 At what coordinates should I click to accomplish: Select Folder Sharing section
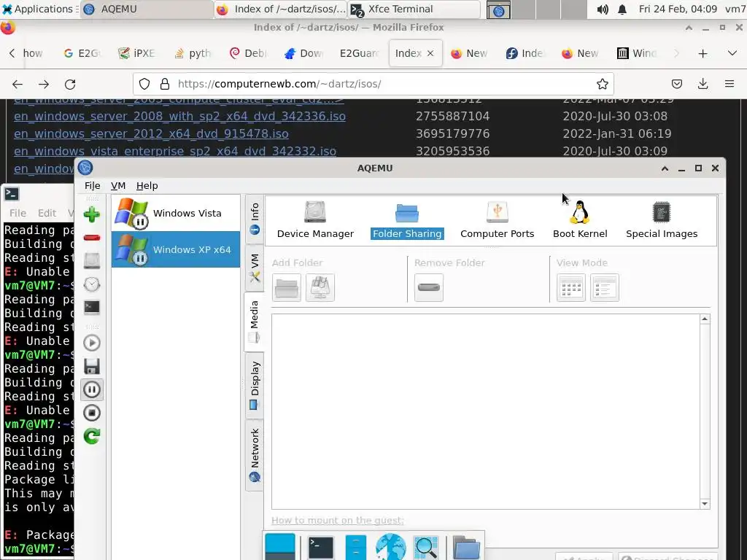click(x=407, y=220)
